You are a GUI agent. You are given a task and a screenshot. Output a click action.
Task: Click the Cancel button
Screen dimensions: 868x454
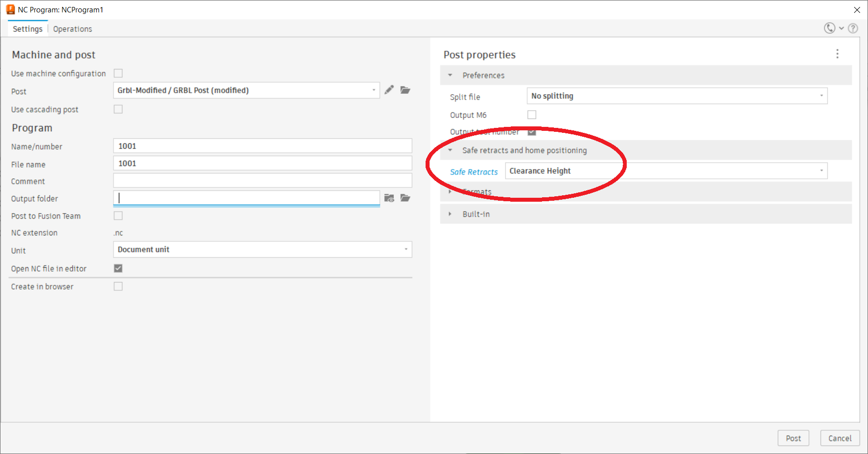(x=840, y=438)
